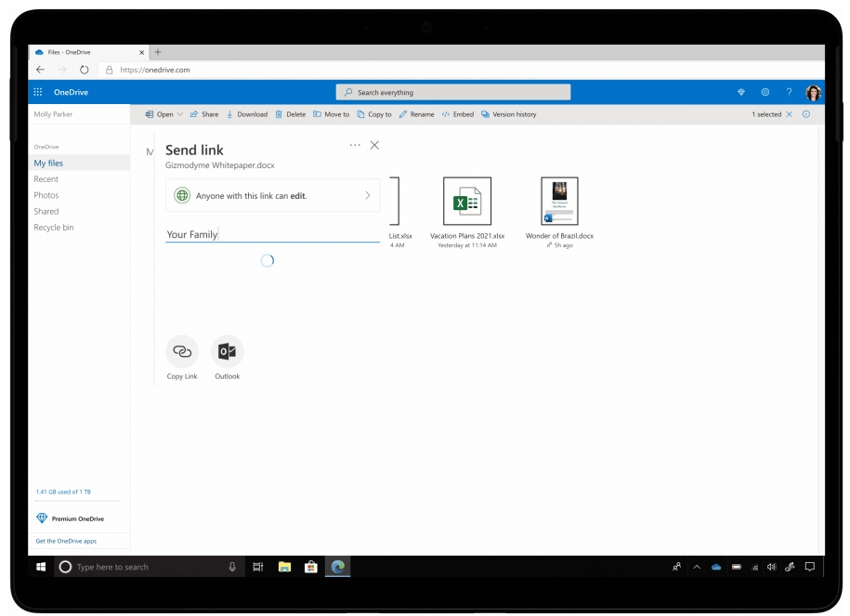Launch Microsoft Edge from the taskbar
Viewport: 850px width, 616px height.
(338, 567)
